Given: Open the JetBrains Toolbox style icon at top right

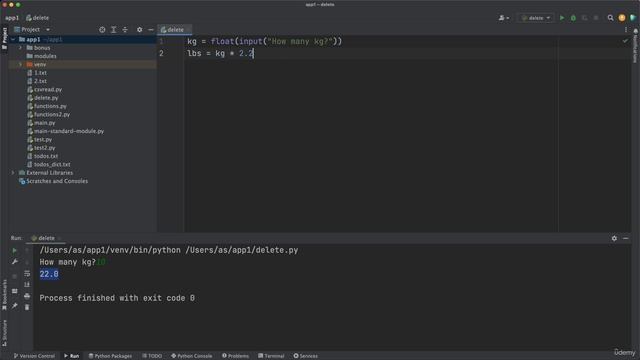Looking at the screenshot, I should coord(633,18).
